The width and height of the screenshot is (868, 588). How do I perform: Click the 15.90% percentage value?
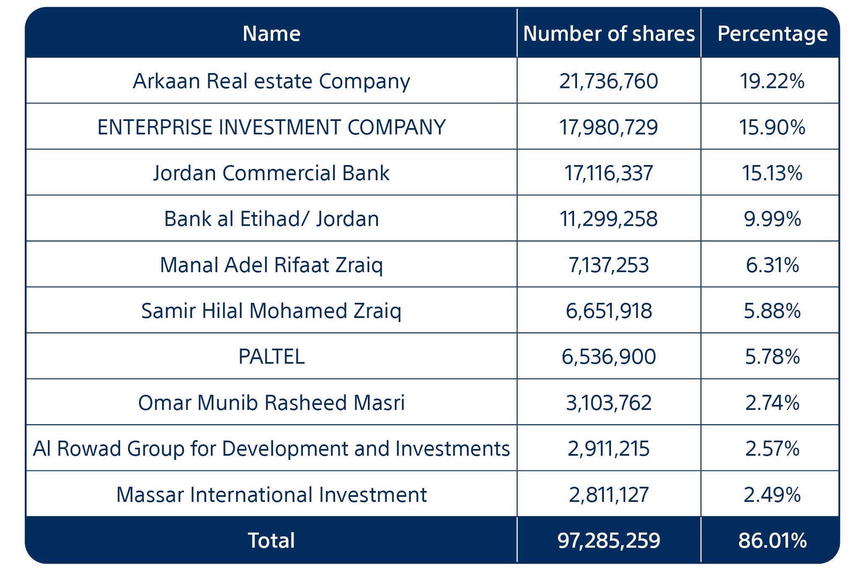tap(772, 127)
